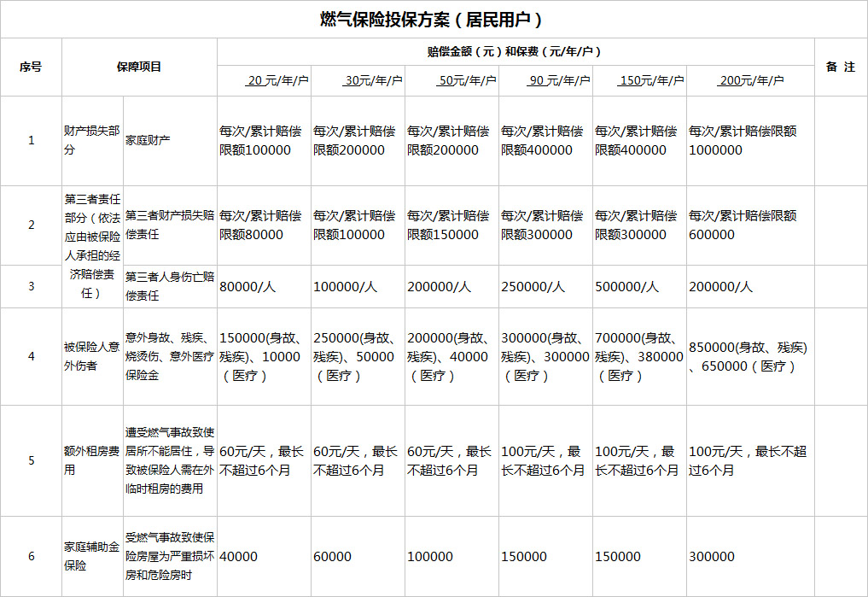
Task: Click the 500000/人 cell
Action: click(640, 286)
